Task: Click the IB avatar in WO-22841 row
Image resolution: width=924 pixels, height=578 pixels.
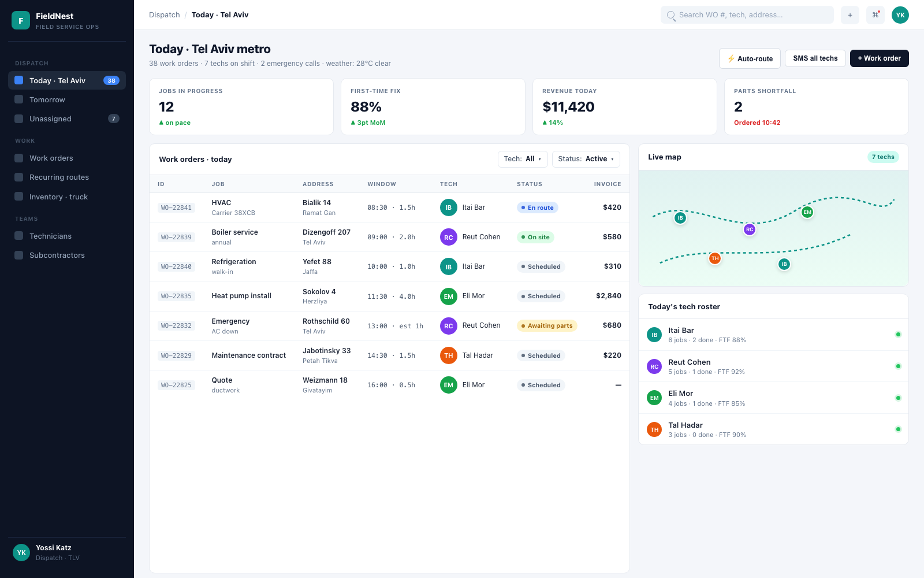Action: (x=449, y=208)
